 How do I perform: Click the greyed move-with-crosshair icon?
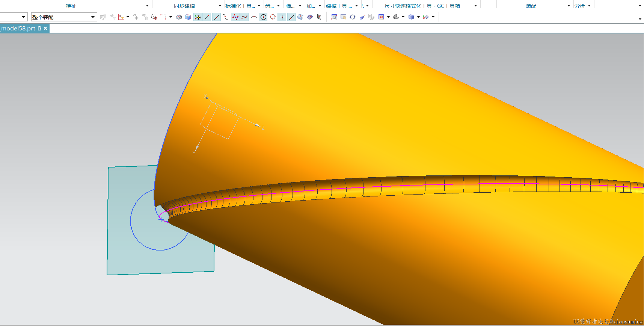pos(136,17)
